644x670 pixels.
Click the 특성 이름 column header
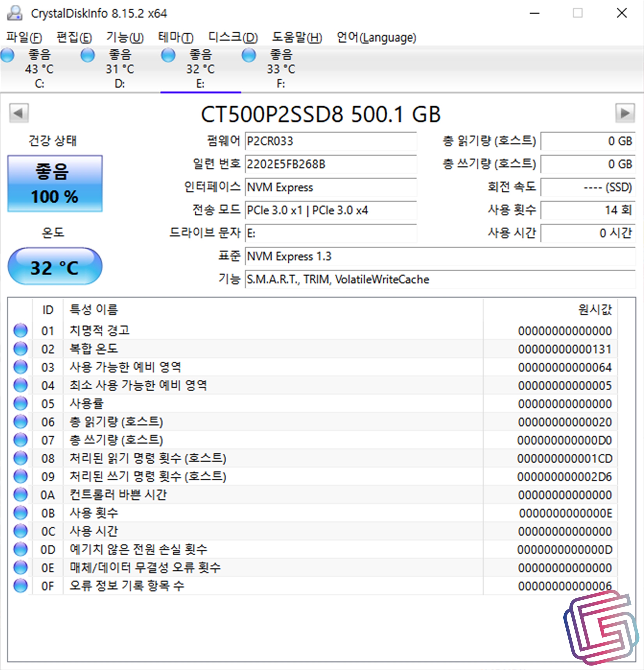(273, 310)
